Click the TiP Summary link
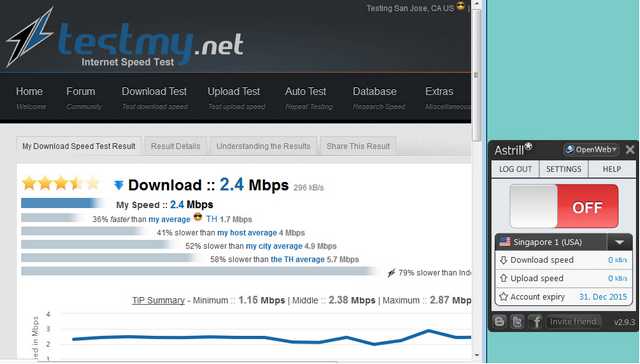This screenshot has height=364, width=640. coord(158,300)
